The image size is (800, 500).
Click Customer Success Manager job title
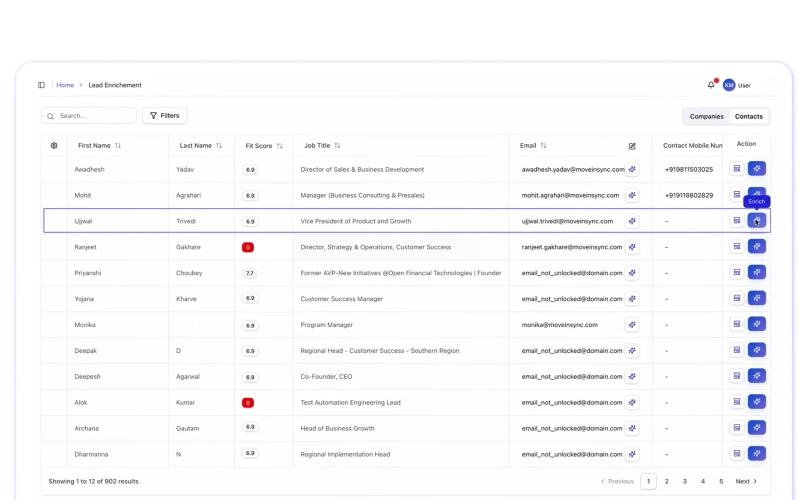pyautogui.click(x=341, y=299)
